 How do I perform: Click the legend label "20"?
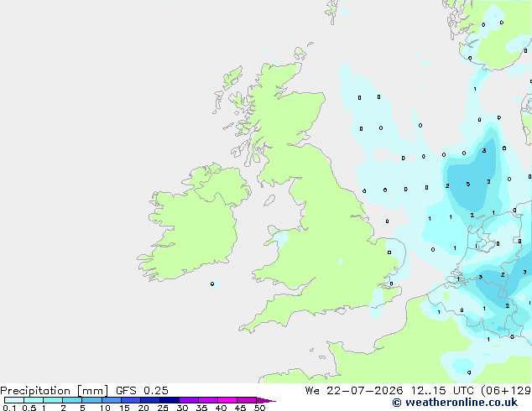(x=143, y=408)
